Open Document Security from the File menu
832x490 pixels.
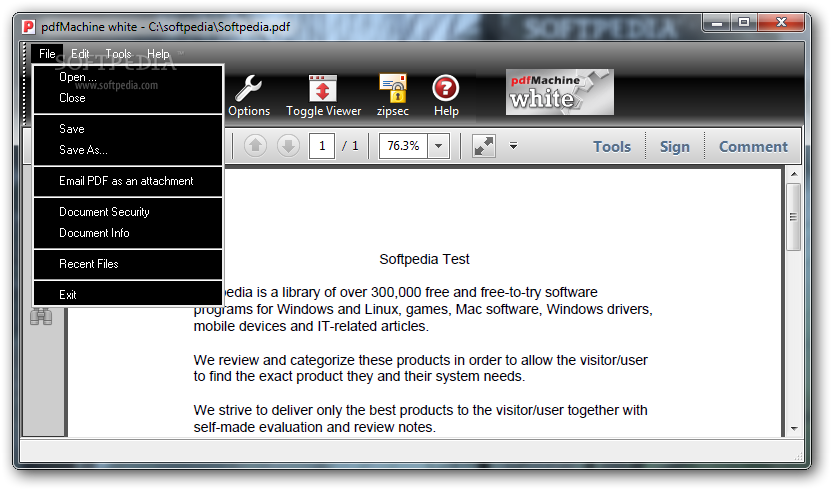[x=128, y=212]
